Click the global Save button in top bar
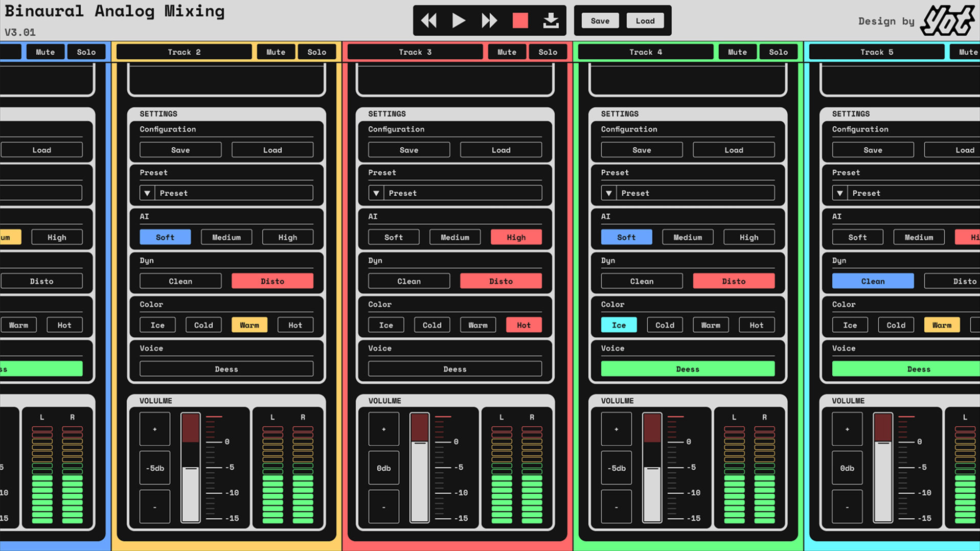 600,21
